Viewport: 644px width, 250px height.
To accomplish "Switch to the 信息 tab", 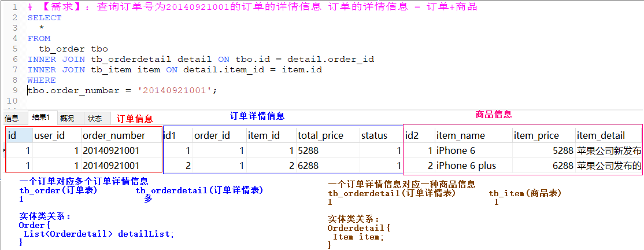I will tap(12, 118).
